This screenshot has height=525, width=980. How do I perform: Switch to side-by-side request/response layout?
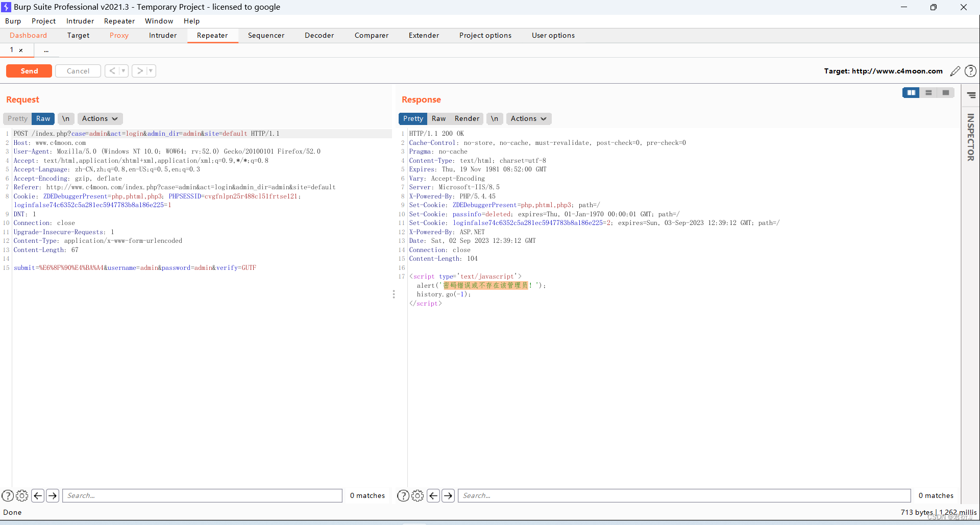pos(911,93)
